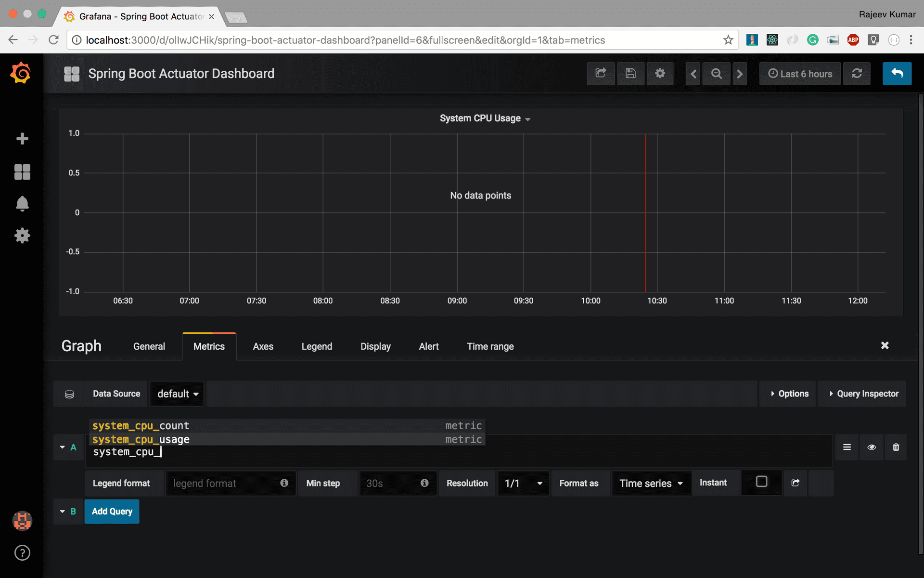The width and height of the screenshot is (924, 578).
Task: Collapse query row A
Action: click(61, 447)
